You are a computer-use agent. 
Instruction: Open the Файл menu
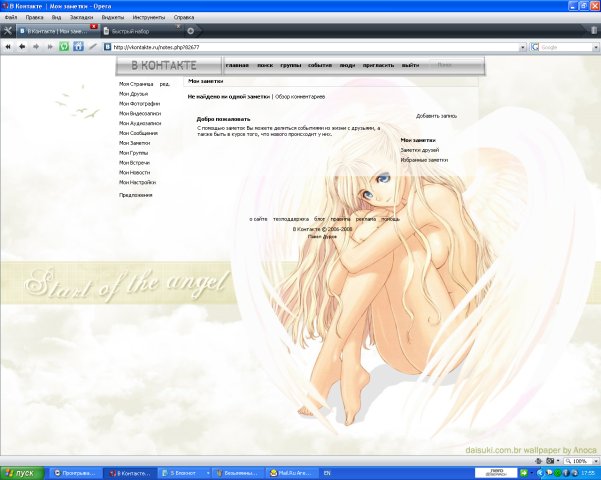(x=11, y=17)
